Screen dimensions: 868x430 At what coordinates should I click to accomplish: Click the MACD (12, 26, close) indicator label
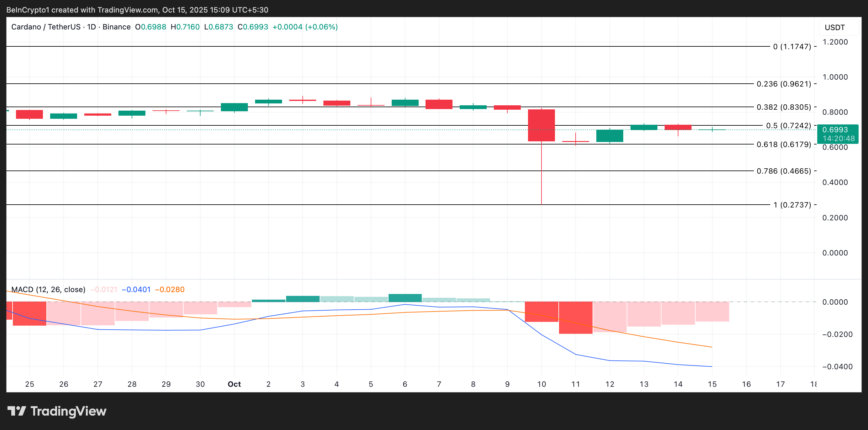point(49,289)
